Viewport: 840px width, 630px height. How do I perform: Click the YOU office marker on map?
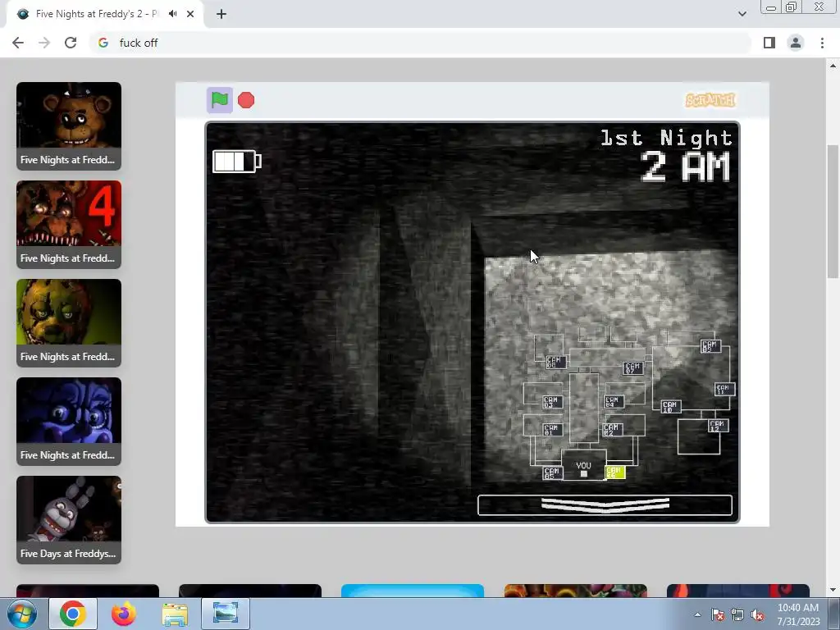[x=584, y=465]
